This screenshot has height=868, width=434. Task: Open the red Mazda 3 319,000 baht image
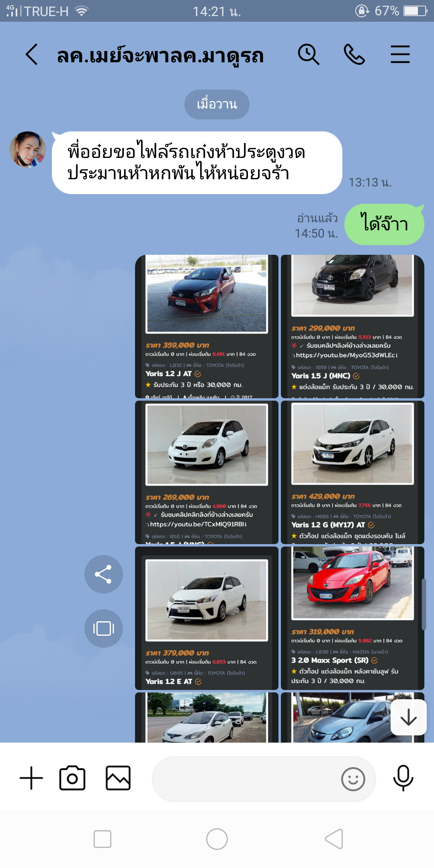click(352, 618)
